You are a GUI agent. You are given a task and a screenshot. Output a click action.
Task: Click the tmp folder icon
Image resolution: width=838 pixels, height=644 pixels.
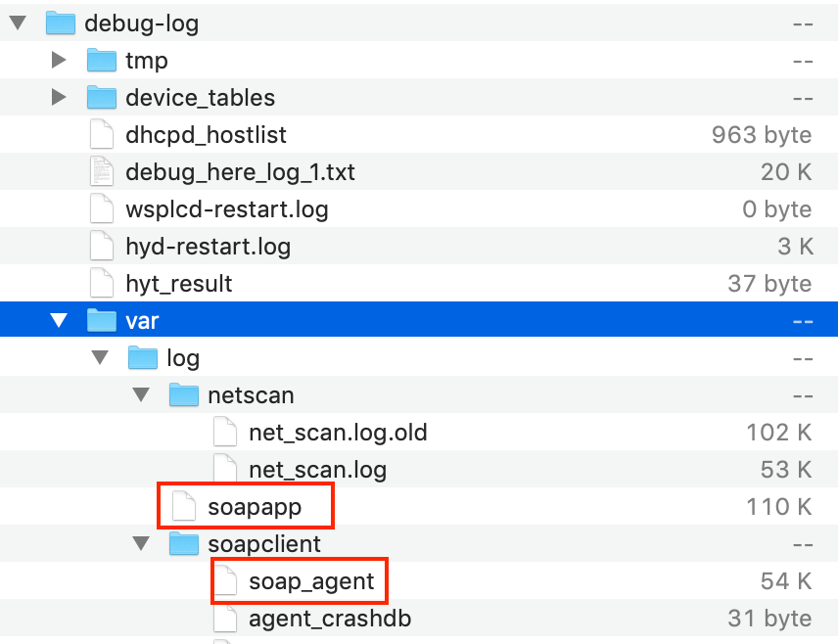click(102, 61)
